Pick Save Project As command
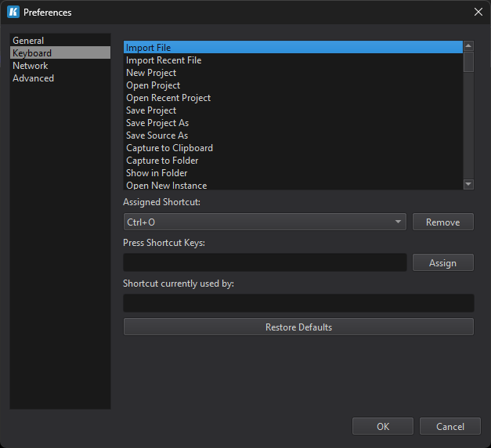Image resolution: width=491 pixels, height=448 pixels. [157, 123]
